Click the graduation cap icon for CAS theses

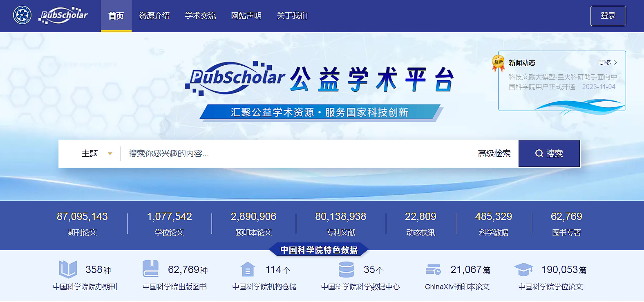[x=523, y=270]
